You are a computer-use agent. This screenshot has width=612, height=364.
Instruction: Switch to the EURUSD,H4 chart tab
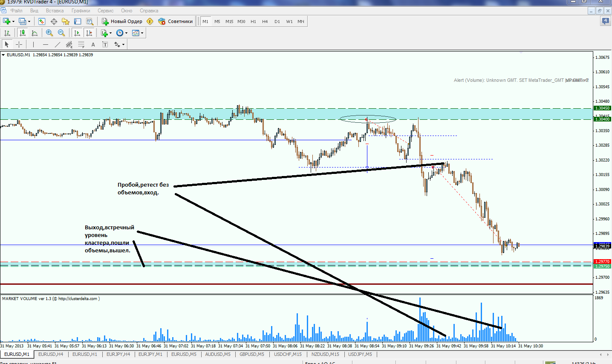pyautogui.click(x=51, y=354)
